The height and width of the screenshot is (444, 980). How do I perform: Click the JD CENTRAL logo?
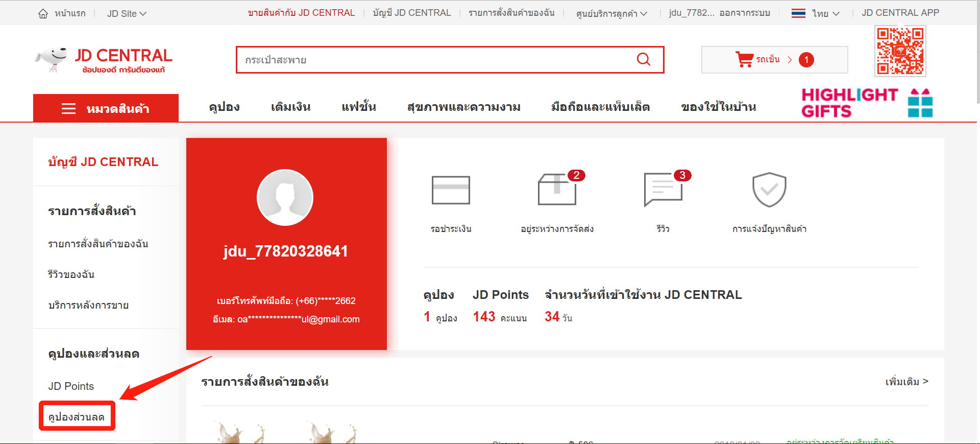(104, 60)
